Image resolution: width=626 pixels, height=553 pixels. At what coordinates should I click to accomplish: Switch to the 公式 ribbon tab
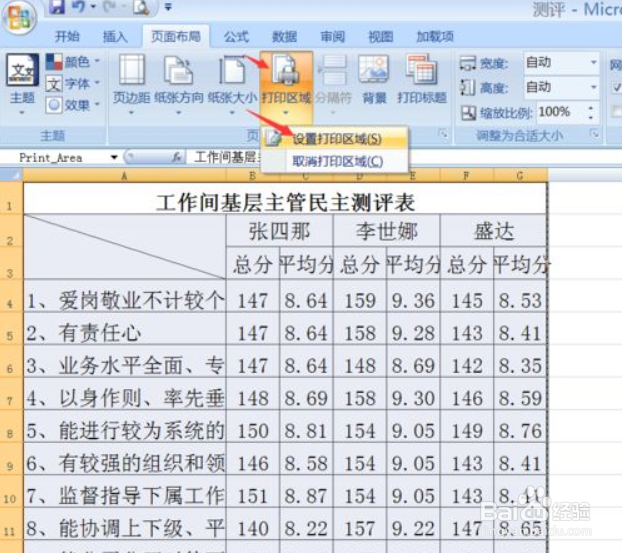[x=236, y=37]
